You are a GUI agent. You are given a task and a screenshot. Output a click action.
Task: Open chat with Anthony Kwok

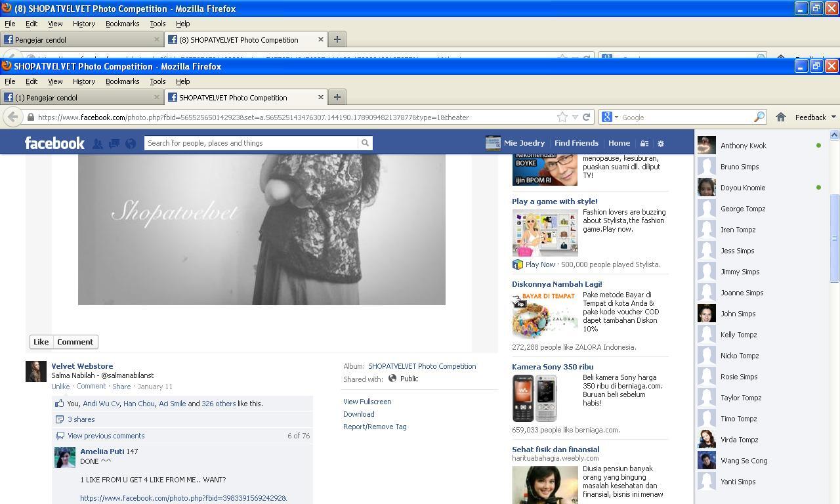(760, 146)
